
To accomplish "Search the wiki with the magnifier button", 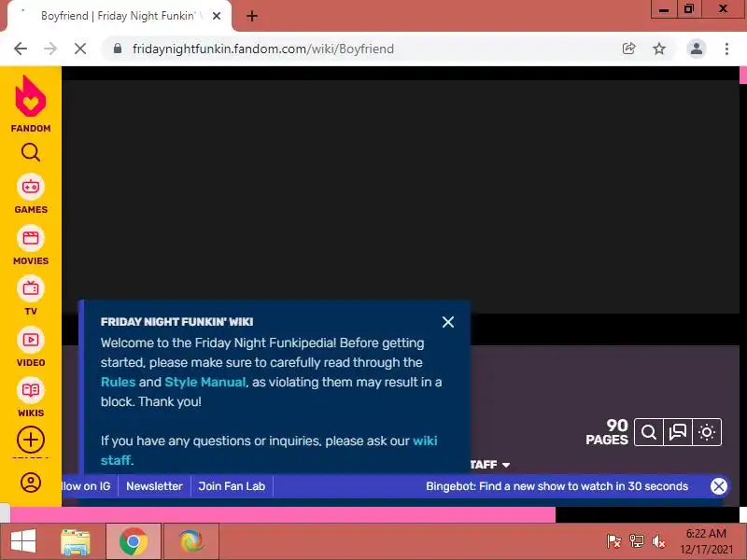I will (x=648, y=432).
